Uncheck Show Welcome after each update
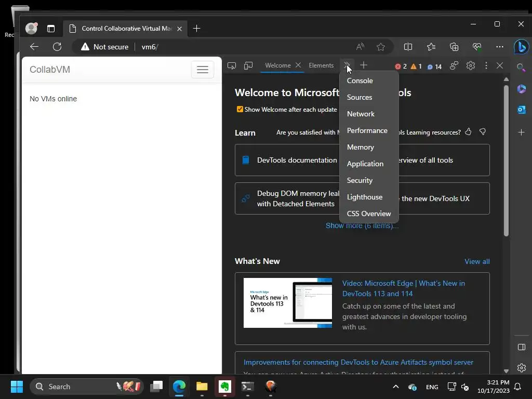Screen dimensions: 532x399 [240, 109]
